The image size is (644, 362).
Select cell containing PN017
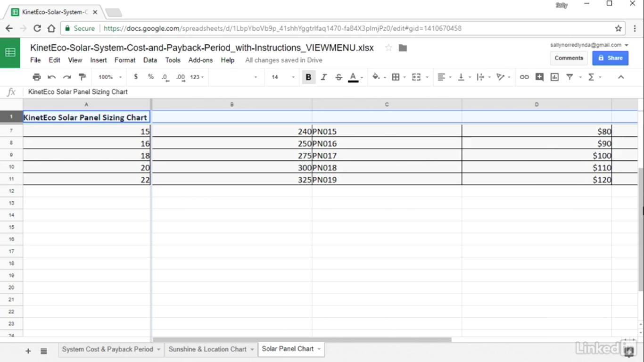387,156
